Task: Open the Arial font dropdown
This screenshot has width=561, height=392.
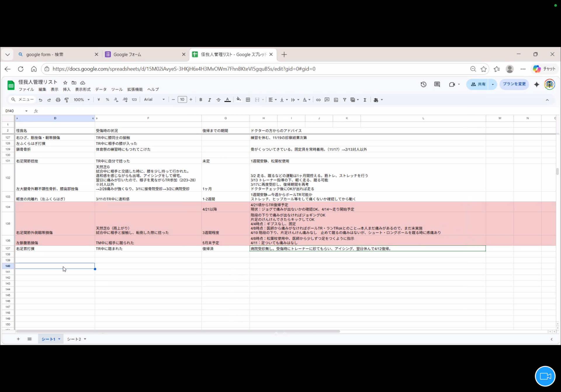Action: 154,100
